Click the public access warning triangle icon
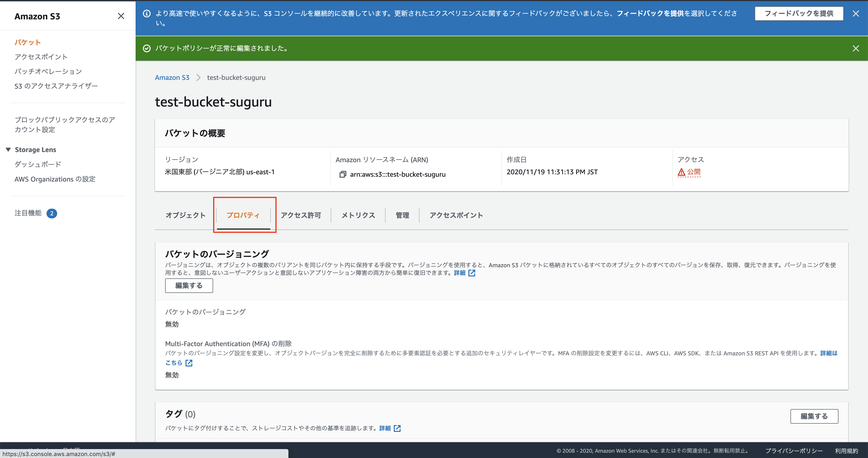The width and height of the screenshot is (868, 458). (681, 172)
